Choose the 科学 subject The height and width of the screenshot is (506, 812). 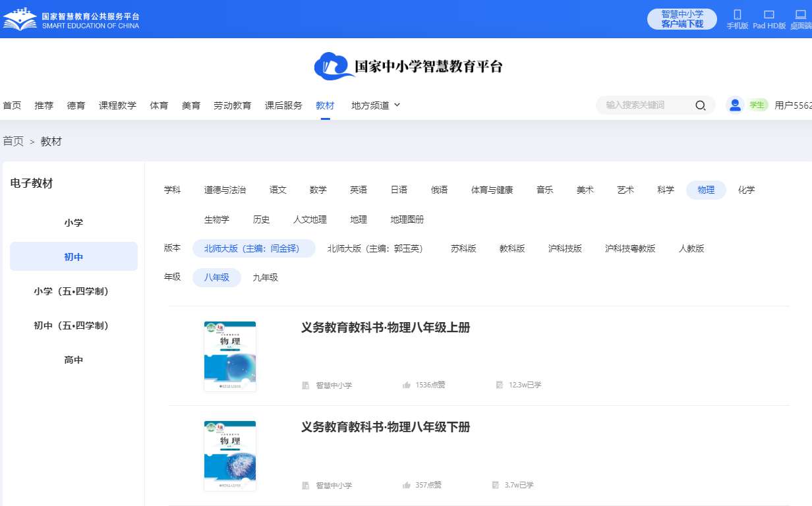(666, 190)
